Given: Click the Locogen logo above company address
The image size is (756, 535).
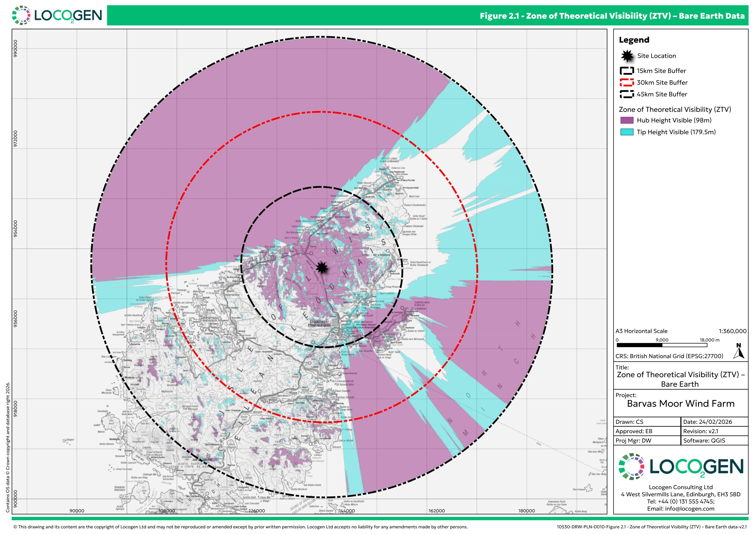Looking at the screenshot, I should pos(681,466).
